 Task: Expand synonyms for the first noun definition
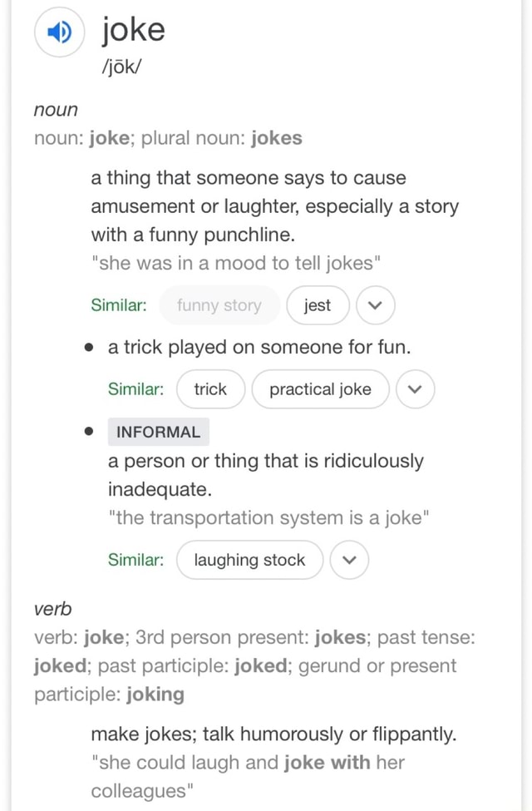point(375,305)
